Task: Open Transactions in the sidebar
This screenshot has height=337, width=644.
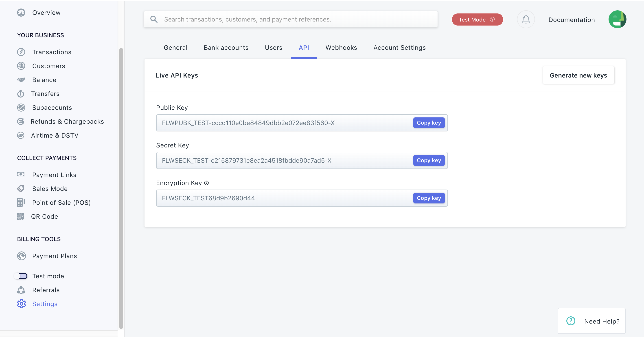Action: click(52, 52)
